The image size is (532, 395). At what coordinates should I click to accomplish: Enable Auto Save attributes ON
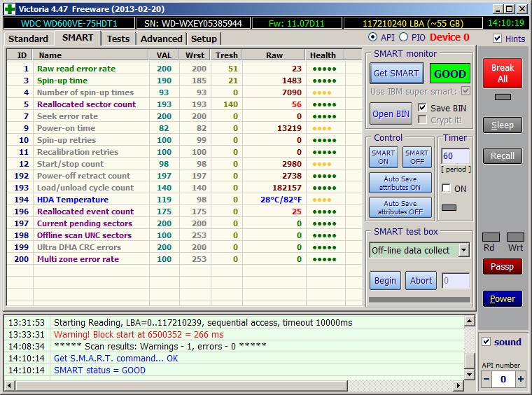tap(400, 183)
